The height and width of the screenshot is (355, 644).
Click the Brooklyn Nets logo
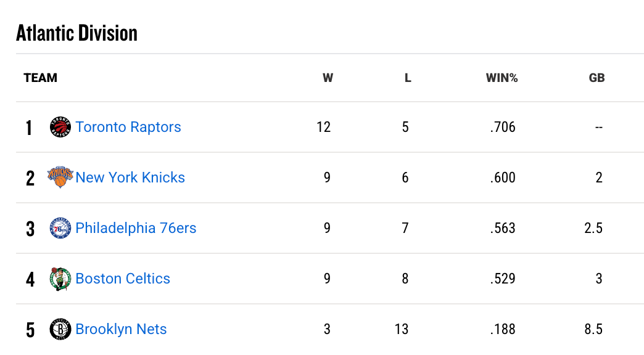(61, 329)
